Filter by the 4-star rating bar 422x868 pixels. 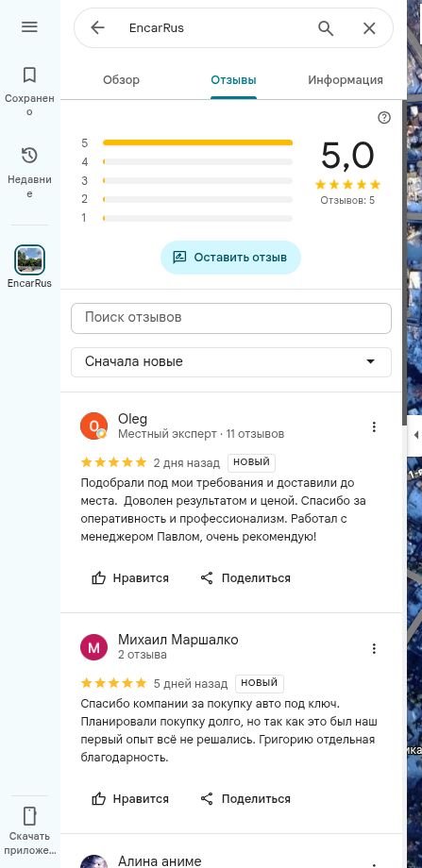pos(197,161)
